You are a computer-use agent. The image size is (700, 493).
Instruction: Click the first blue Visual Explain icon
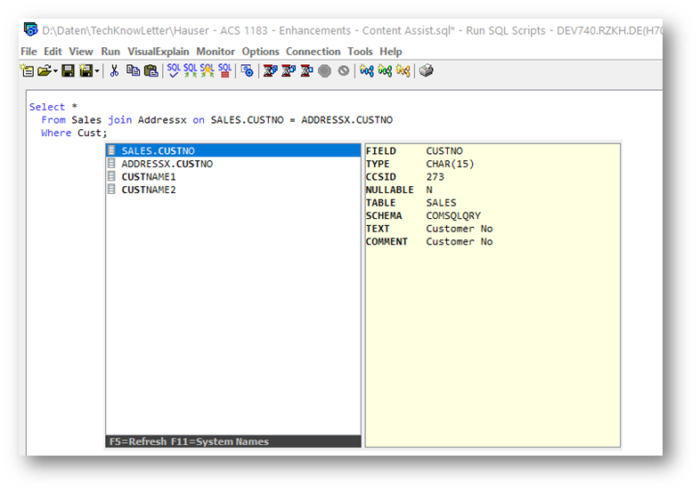[x=367, y=71]
